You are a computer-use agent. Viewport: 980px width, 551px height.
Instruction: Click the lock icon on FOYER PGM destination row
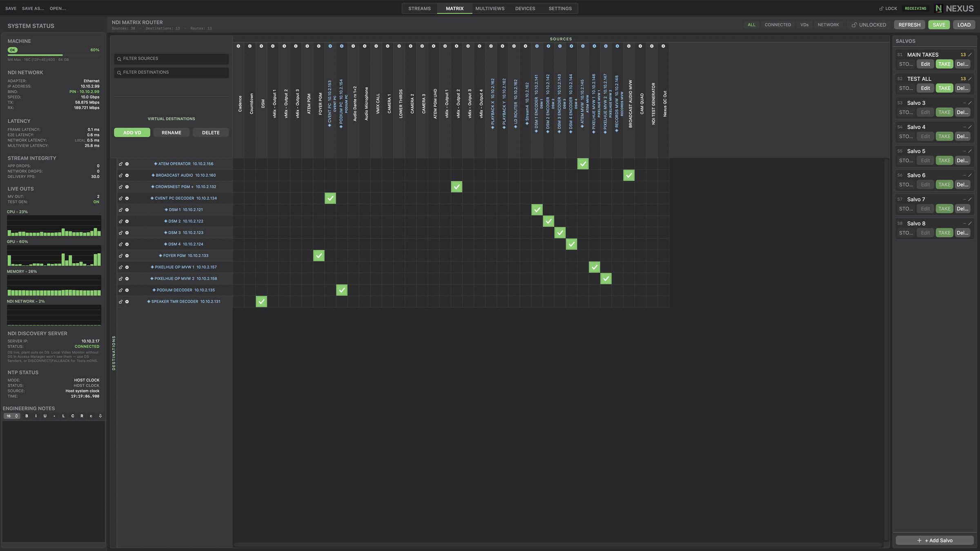tap(120, 256)
